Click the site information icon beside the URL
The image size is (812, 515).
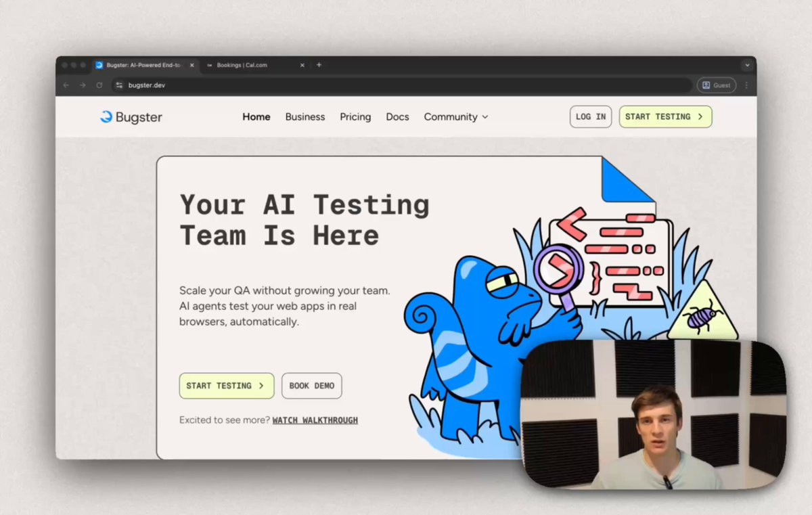(x=119, y=85)
